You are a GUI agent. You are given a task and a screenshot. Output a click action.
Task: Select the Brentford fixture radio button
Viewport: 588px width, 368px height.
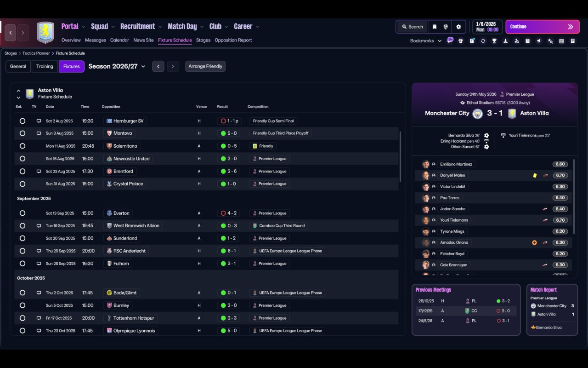23,171
